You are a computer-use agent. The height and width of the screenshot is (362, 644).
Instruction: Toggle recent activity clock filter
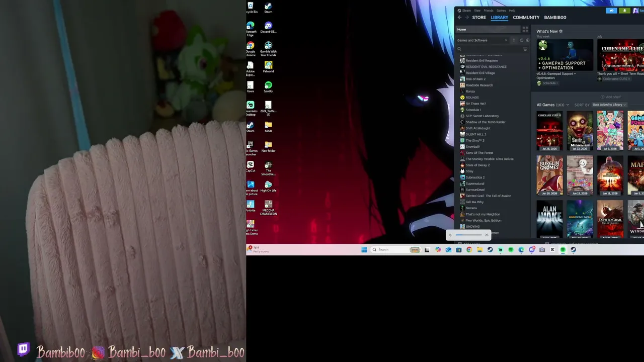click(521, 40)
